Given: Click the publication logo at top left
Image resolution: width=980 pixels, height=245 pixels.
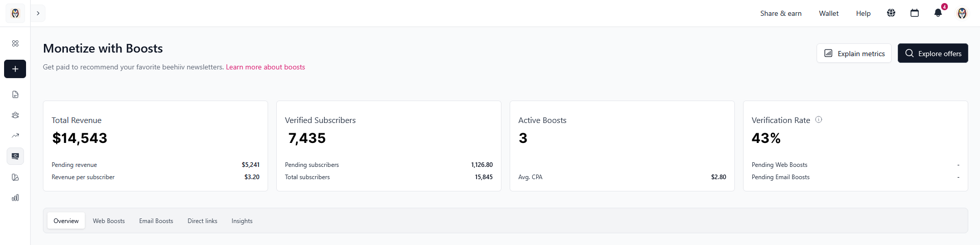Looking at the screenshot, I should (15, 13).
